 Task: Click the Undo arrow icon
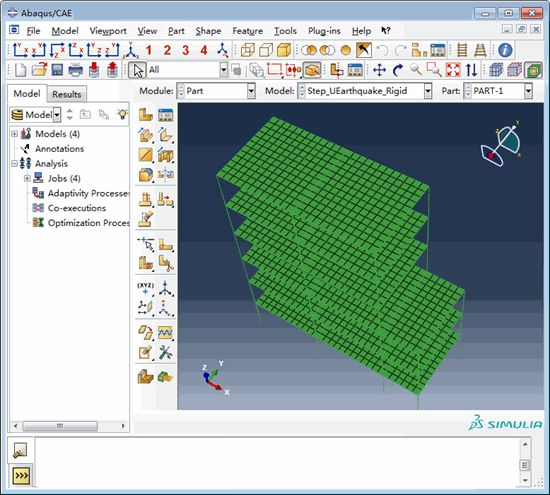pos(382,50)
